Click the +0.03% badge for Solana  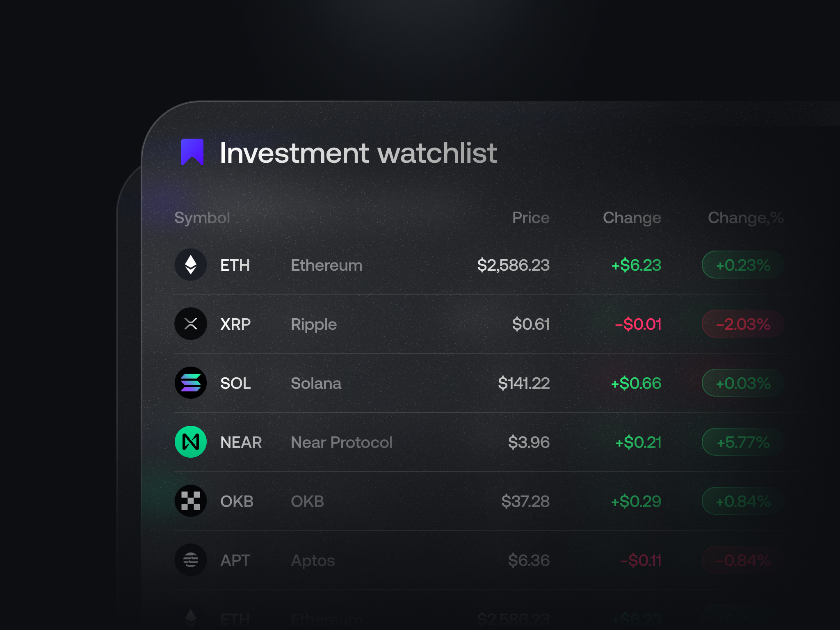tap(742, 383)
